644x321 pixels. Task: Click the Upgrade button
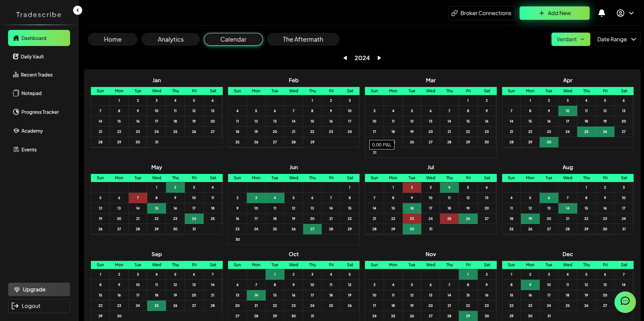click(x=39, y=289)
